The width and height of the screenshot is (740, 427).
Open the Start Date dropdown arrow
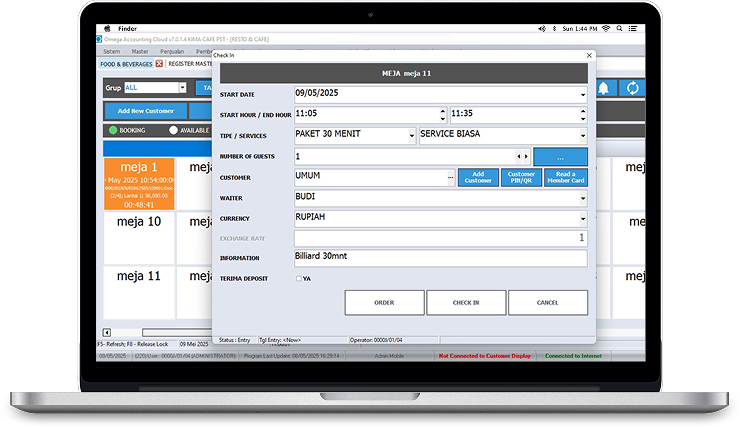point(583,95)
